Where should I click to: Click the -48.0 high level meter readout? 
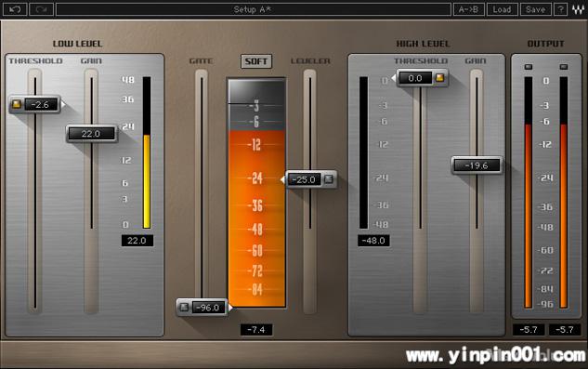[x=373, y=241]
